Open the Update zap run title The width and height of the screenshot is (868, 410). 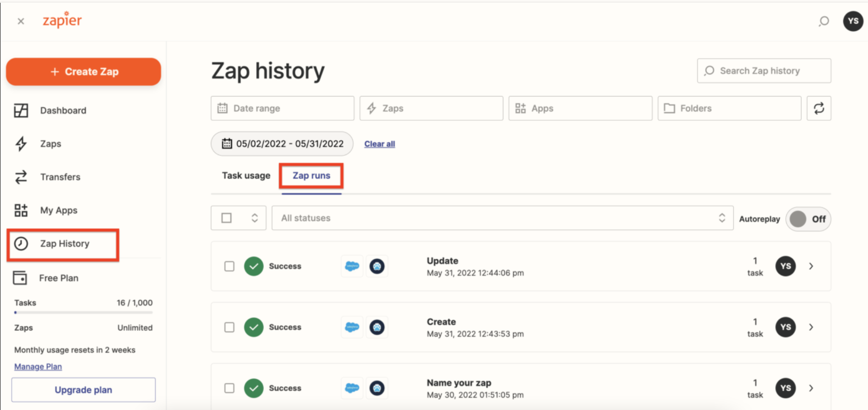point(443,261)
